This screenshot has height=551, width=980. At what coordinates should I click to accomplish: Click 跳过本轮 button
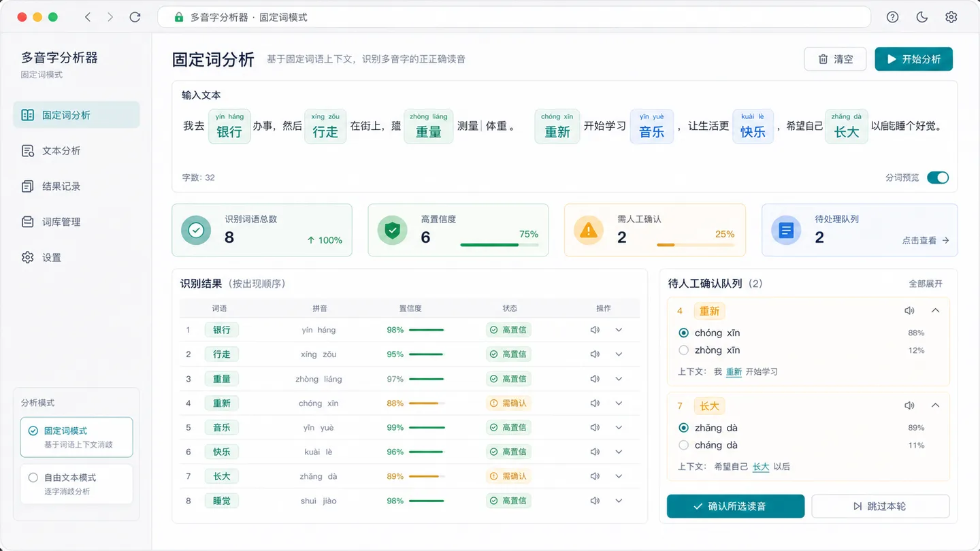(880, 506)
